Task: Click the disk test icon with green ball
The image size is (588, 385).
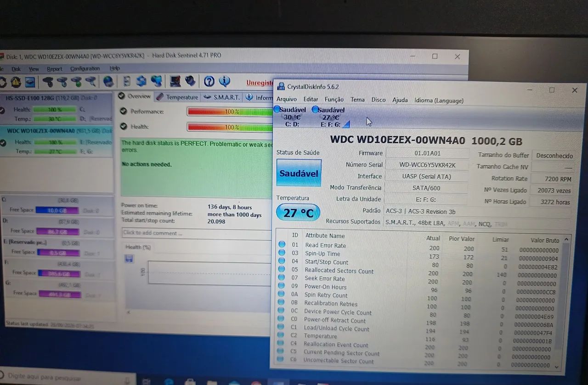Action: (76, 82)
